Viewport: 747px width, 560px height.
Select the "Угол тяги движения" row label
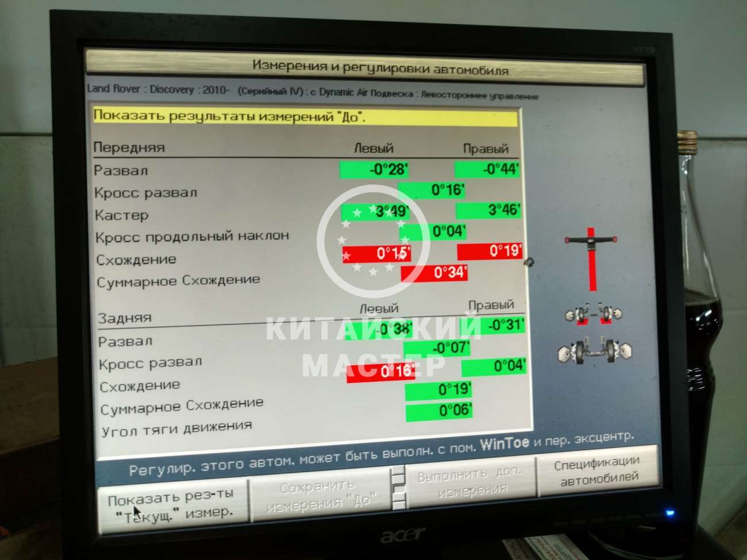[x=175, y=425]
